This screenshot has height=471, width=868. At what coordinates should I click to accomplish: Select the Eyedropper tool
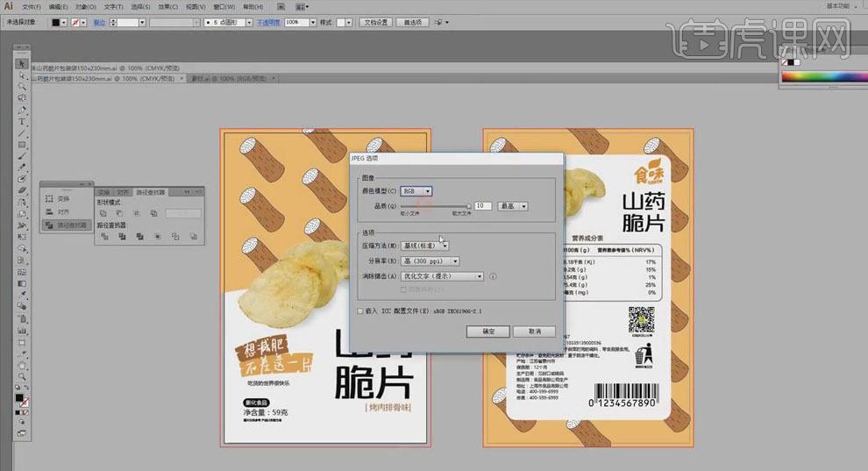point(22,295)
